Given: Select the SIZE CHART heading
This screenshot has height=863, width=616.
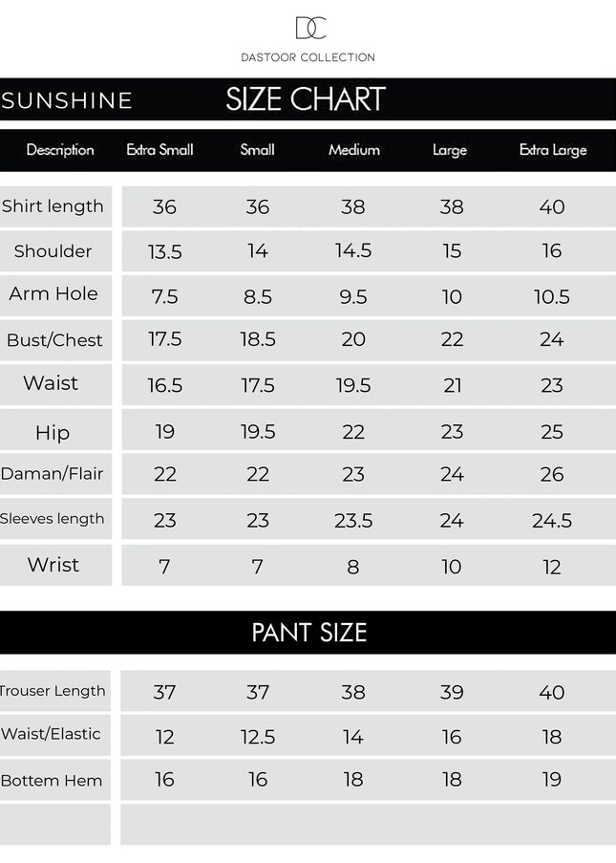Looking at the screenshot, I should (x=306, y=99).
